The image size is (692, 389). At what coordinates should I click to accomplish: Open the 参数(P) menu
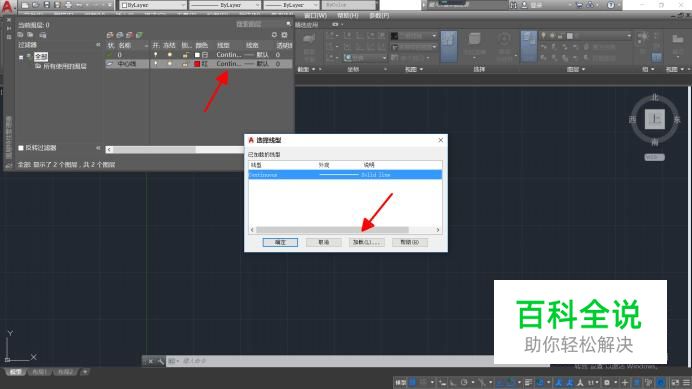[x=379, y=15]
